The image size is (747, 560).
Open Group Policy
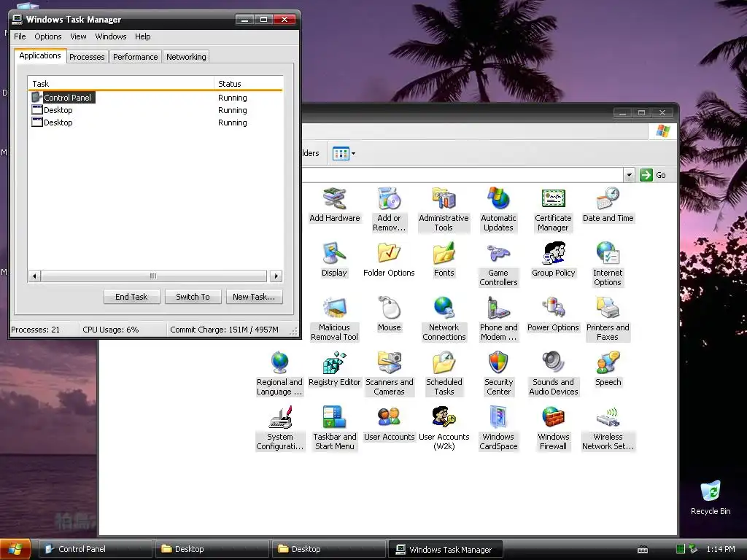click(x=553, y=260)
